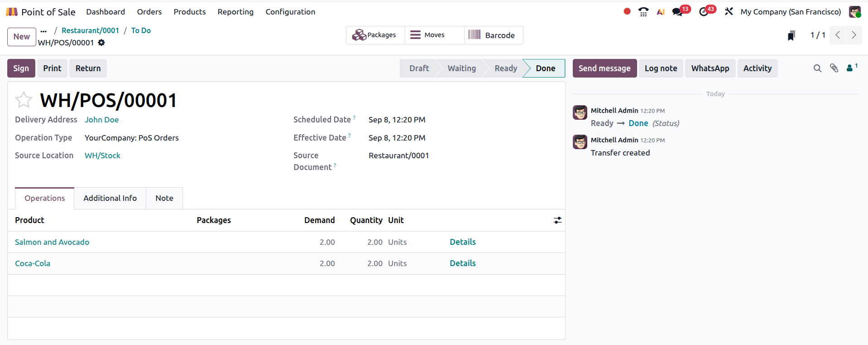
Task: Toggle the bookmark icon near the pager
Action: coord(791,35)
